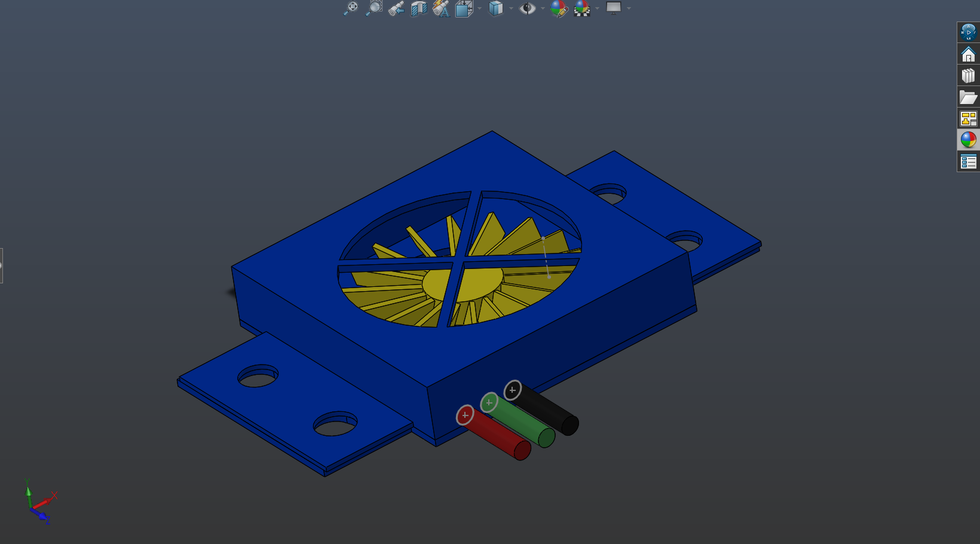
Task: Expand the View Settings dropdown arrow
Action: pyautogui.click(x=629, y=8)
